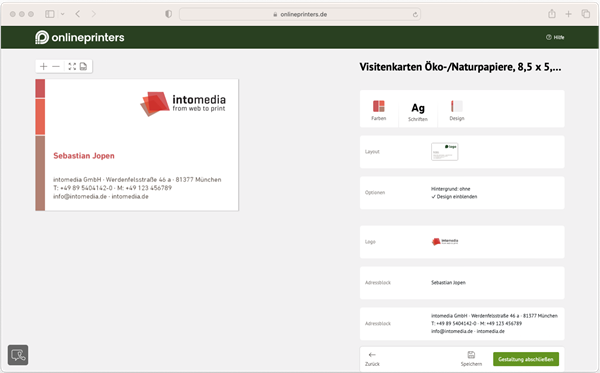The height and width of the screenshot is (373, 600).
Task: Open the support chat icon
Action: [18, 355]
